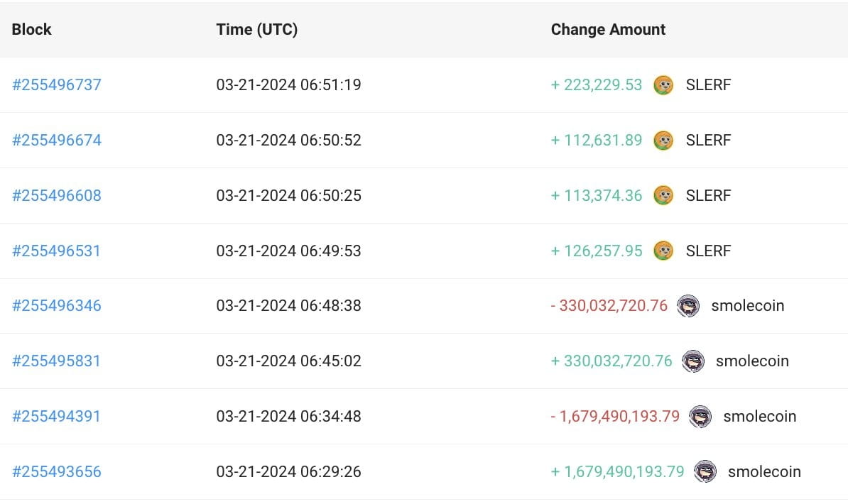Image resolution: width=848 pixels, height=504 pixels.
Task: Click SLERF token icon beside +113,374.36
Action: (x=663, y=195)
